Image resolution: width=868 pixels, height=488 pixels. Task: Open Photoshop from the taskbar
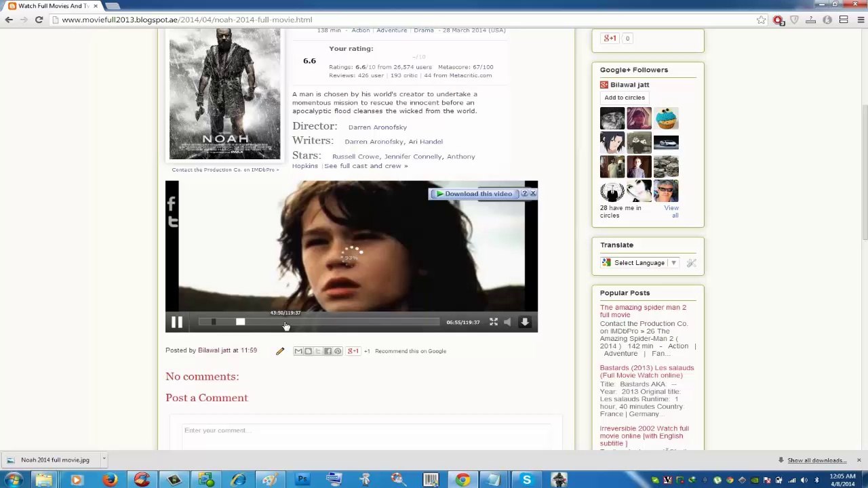[302, 481]
